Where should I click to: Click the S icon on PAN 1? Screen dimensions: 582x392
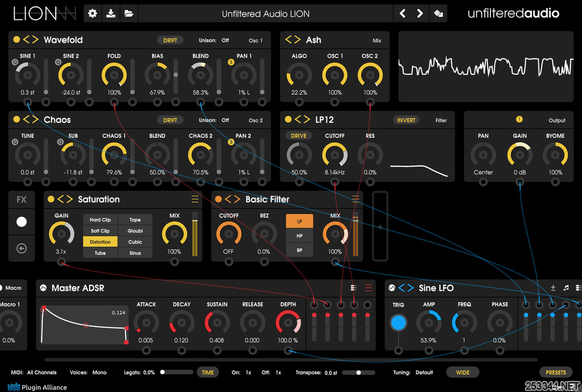point(231,62)
